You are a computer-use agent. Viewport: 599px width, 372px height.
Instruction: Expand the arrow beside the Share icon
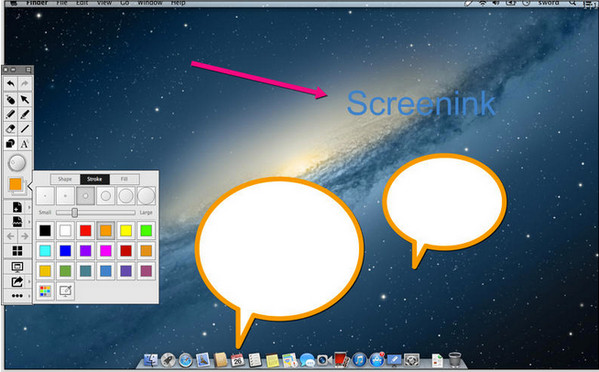(29, 282)
